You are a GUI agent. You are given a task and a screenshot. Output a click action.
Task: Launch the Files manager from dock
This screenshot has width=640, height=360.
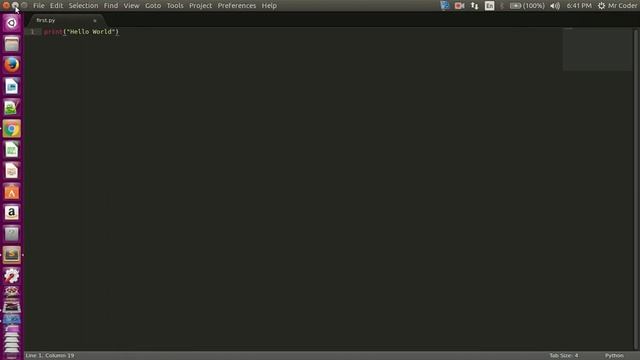(x=11, y=44)
